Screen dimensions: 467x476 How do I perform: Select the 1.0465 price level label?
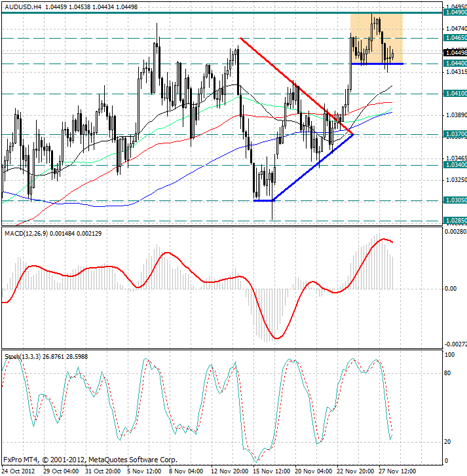(x=455, y=38)
